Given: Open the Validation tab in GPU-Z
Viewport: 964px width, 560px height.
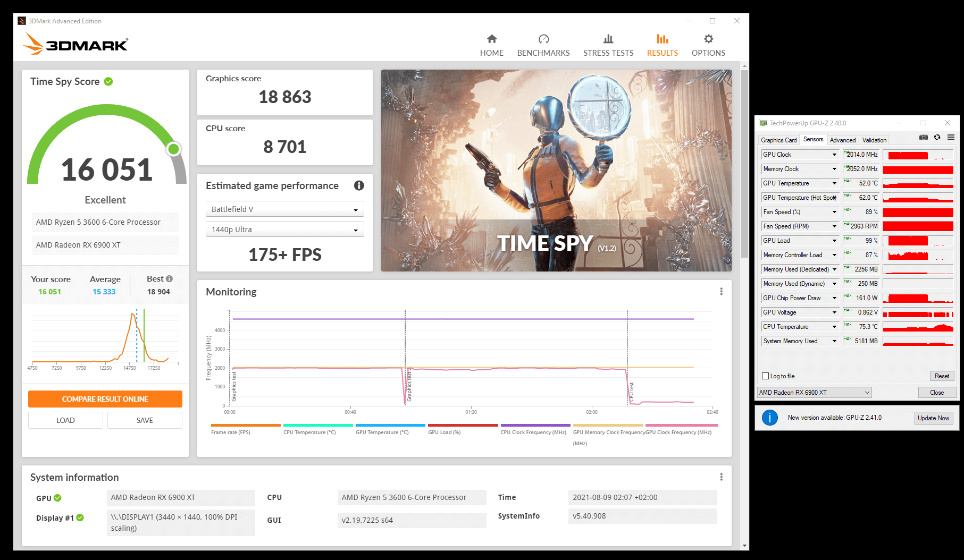Looking at the screenshot, I should coord(874,140).
